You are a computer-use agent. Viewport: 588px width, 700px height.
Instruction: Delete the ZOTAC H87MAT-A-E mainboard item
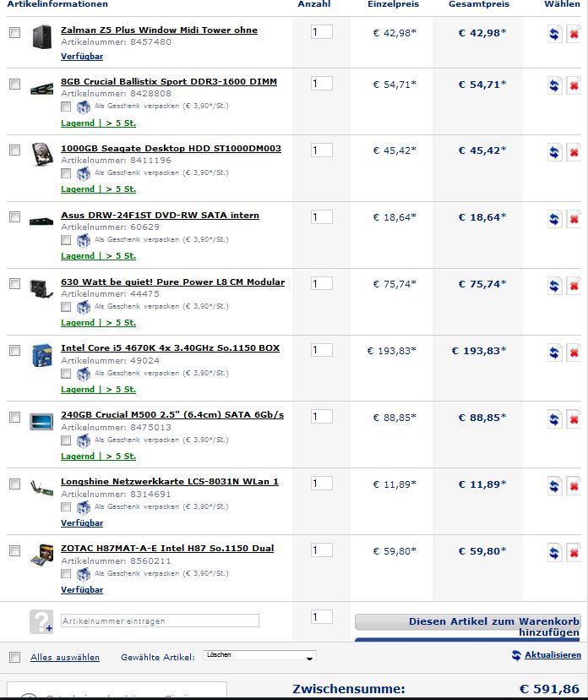click(x=574, y=553)
